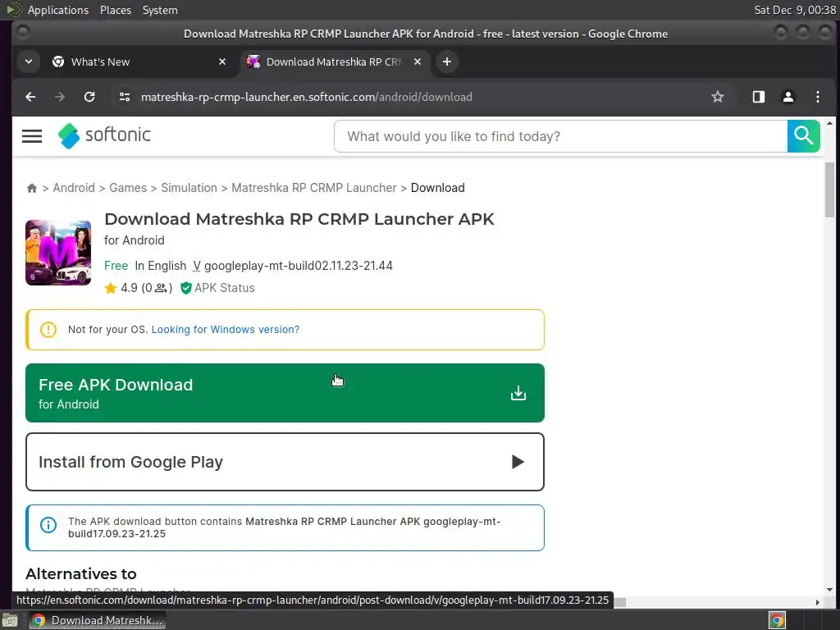Expand the tab search dropdown arrow
The height and width of the screenshot is (630, 840).
29,62
